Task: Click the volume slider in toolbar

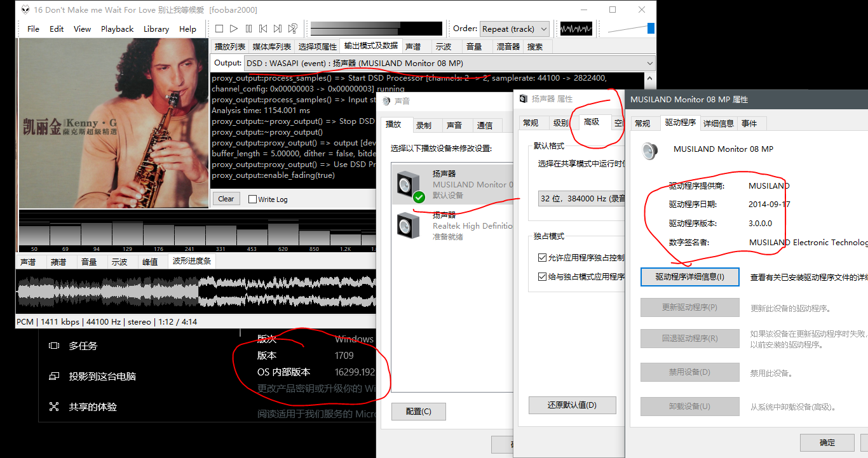Action: 630,29
